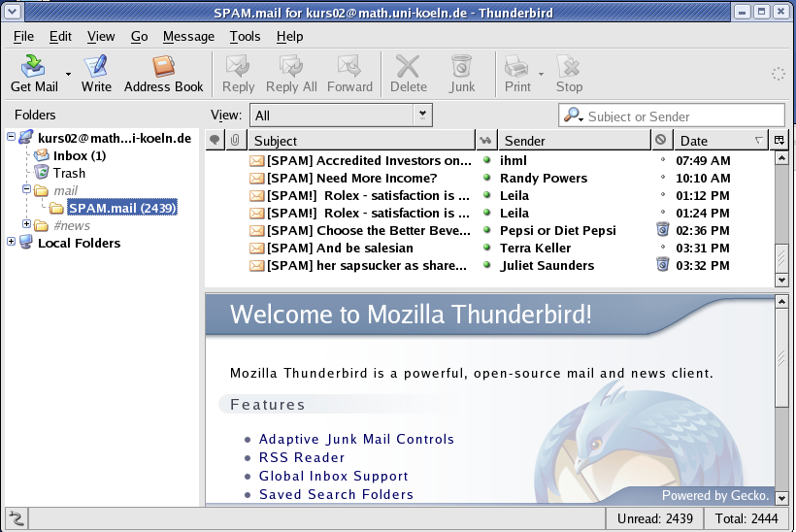Open the window menu button in title bar

pos(13,12)
